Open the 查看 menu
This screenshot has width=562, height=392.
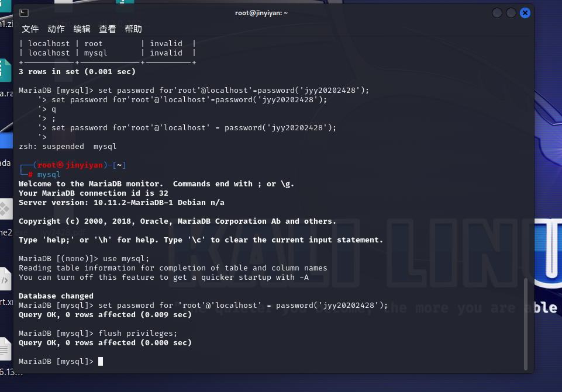pos(108,29)
